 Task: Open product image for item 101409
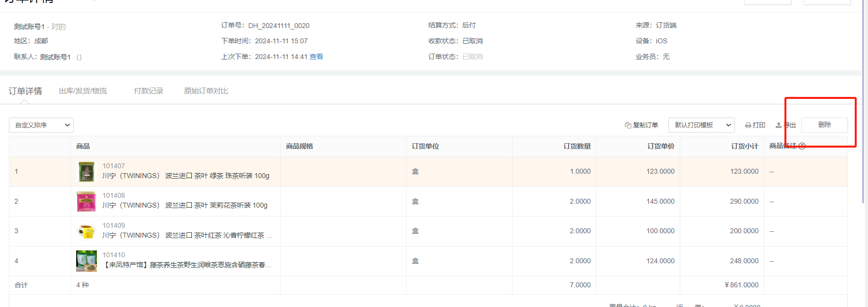pos(87,231)
